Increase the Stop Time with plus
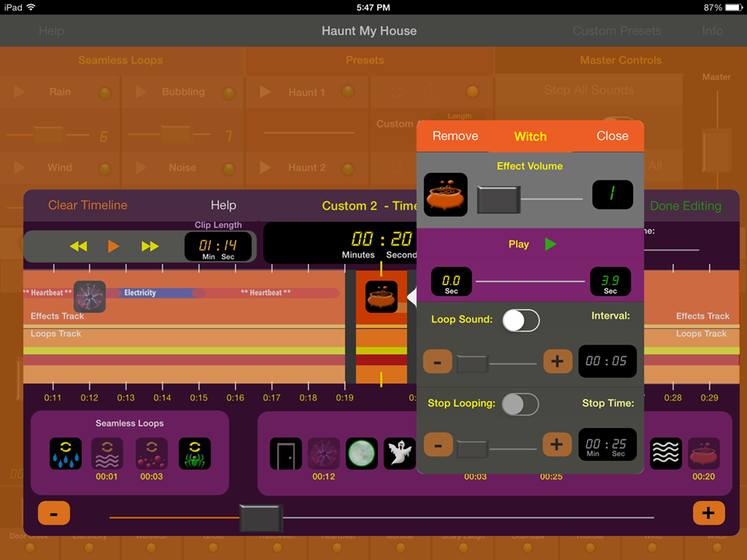Screen dimensions: 747x560 (557, 445)
